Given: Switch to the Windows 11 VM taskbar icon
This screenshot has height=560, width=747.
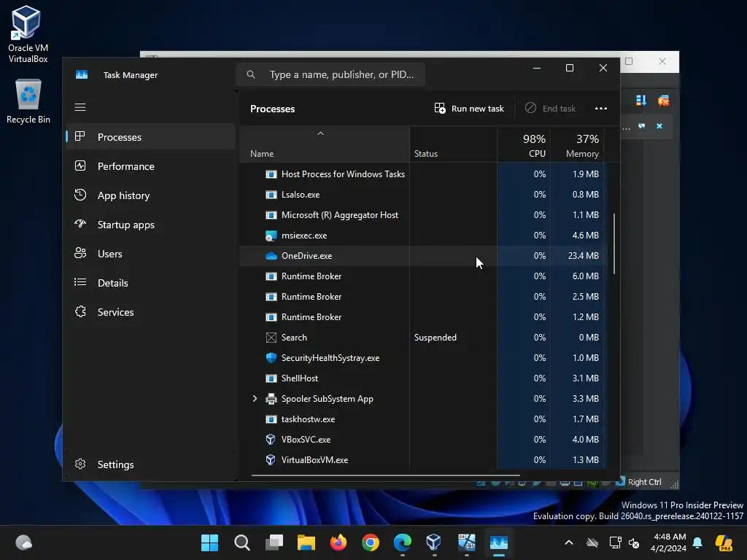Looking at the screenshot, I should 466,542.
